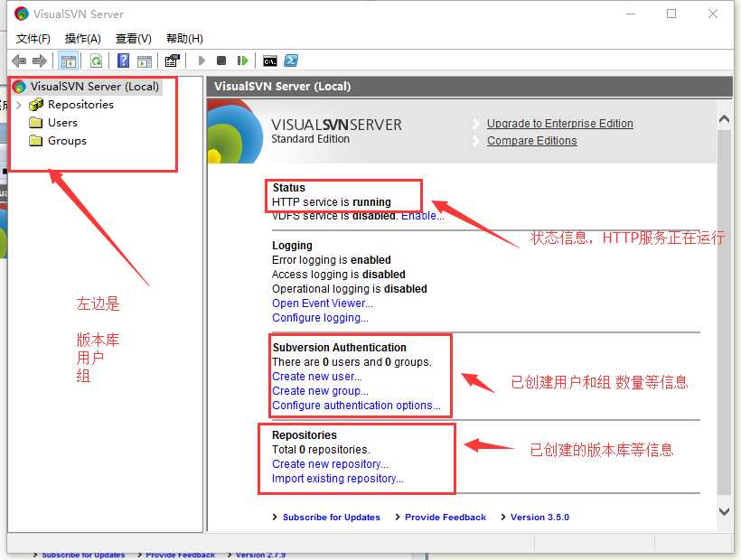Screen dimensions: 741x560
Task: Click the vertical scrollbar thumb in details pane
Action: pos(724,312)
